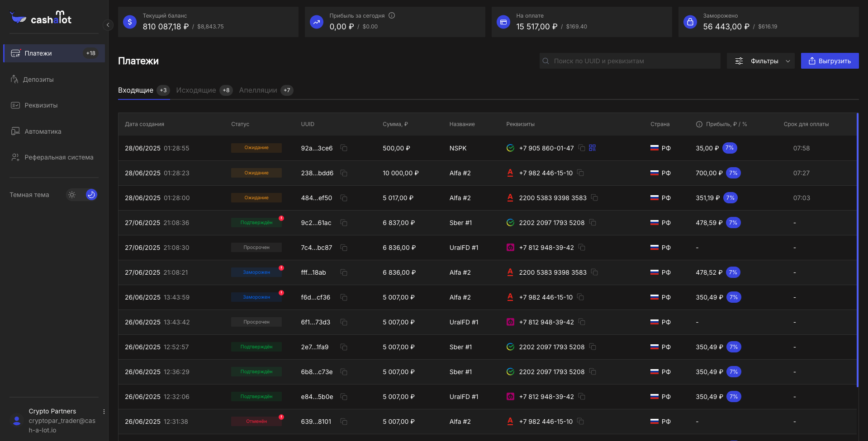
Task: Switch to the Апелляции tab
Action: pos(266,90)
